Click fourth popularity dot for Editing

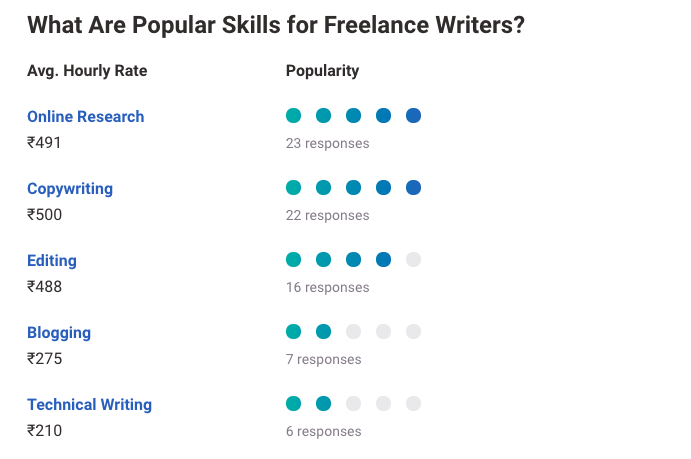(x=383, y=260)
